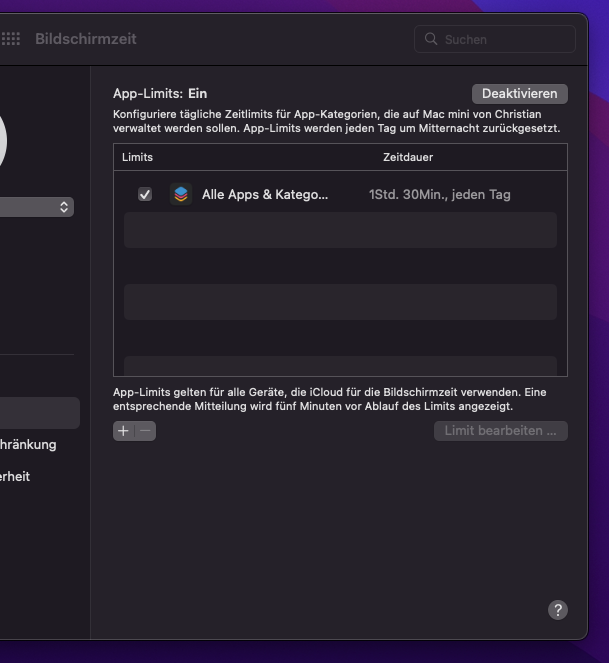This screenshot has height=663, width=609.
Task: Remove selected limit with minus button
Action: pyautogui.click(x=145, y=431)
